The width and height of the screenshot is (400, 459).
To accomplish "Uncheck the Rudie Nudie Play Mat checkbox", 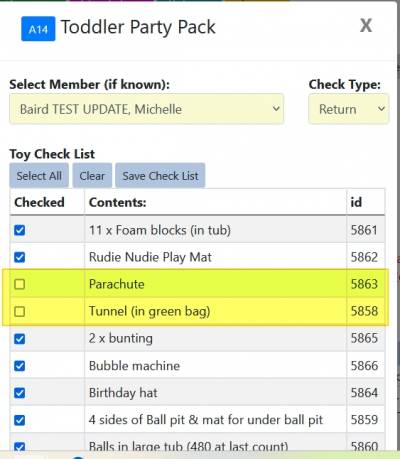I will click(x=20, y=257).
